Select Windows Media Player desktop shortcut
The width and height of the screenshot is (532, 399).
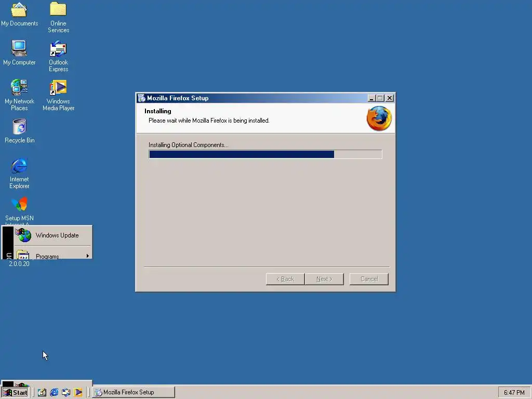(x=58, y=95)
